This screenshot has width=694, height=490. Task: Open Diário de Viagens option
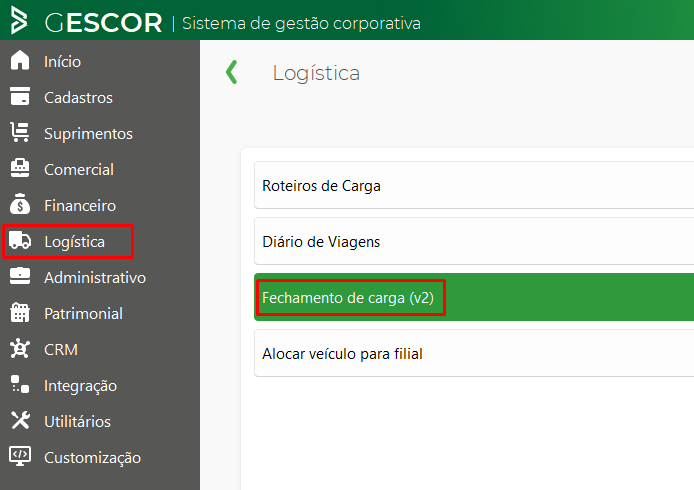click(x=474, y=241)
